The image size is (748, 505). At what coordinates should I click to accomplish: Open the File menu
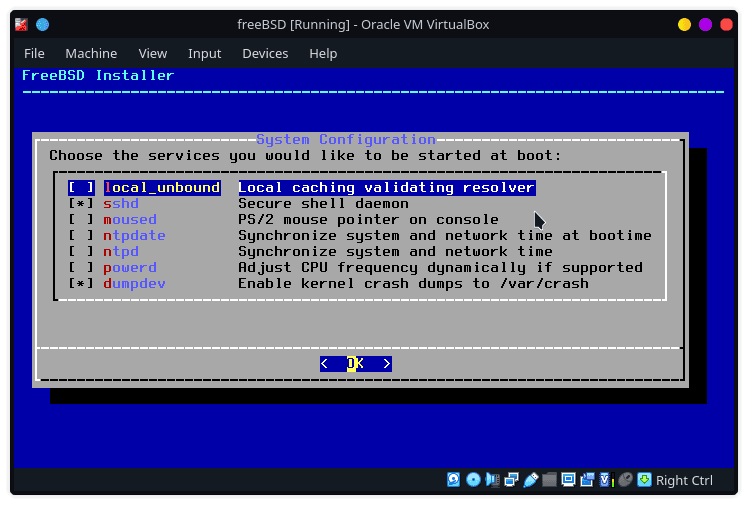(x=34, y=53)
